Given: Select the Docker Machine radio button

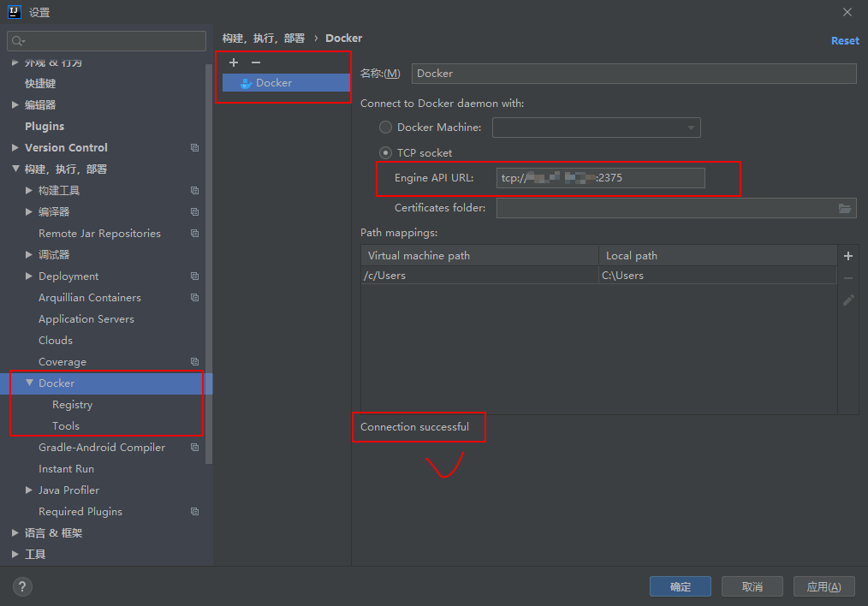Looking at the screenshot, I should point(386,128).
